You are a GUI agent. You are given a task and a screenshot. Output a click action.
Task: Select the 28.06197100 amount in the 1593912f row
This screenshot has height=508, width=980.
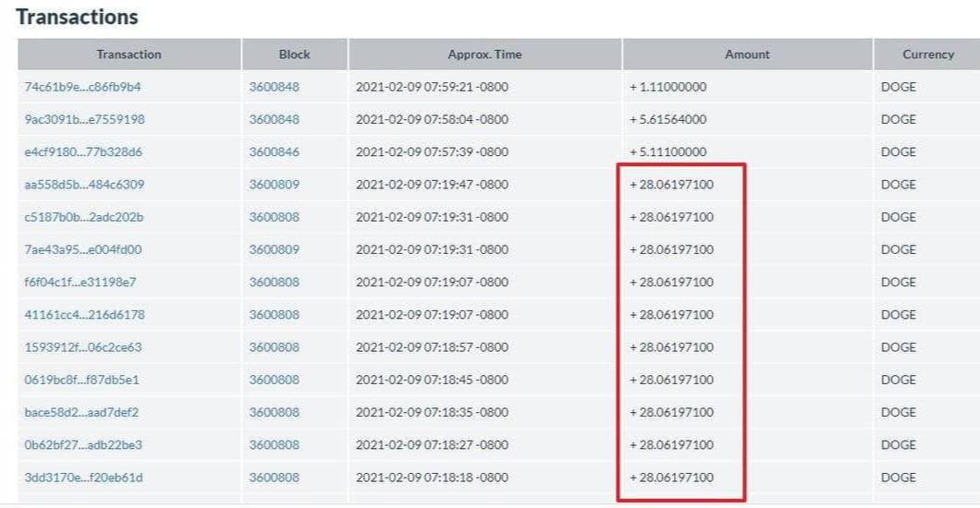pos(671,346)
